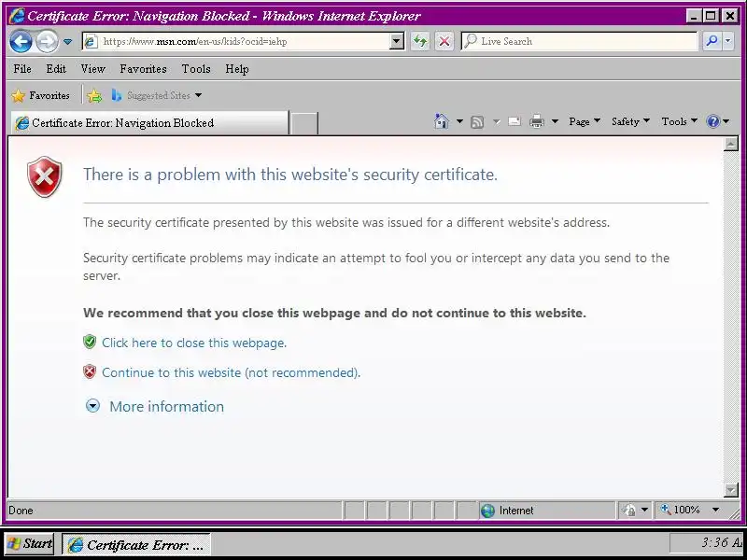Open the Help menu
Viewport: 747px width, 560px height.
pos(237,69)
